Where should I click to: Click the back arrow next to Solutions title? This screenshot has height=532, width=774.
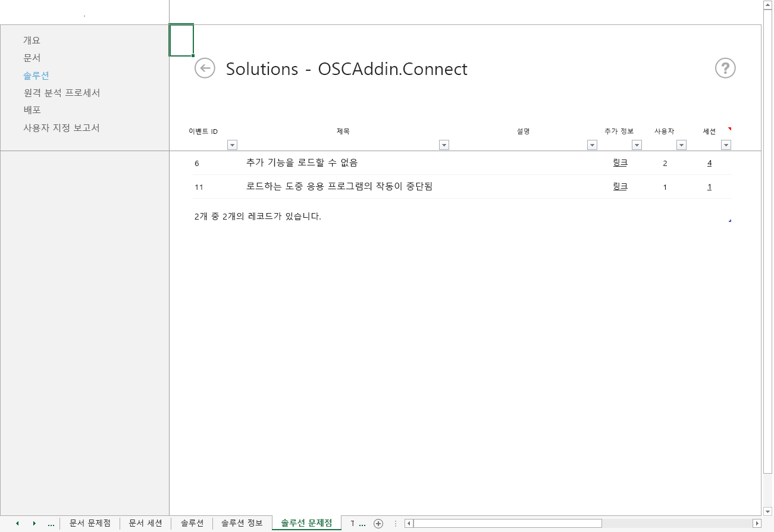click(x=205, y=68)
